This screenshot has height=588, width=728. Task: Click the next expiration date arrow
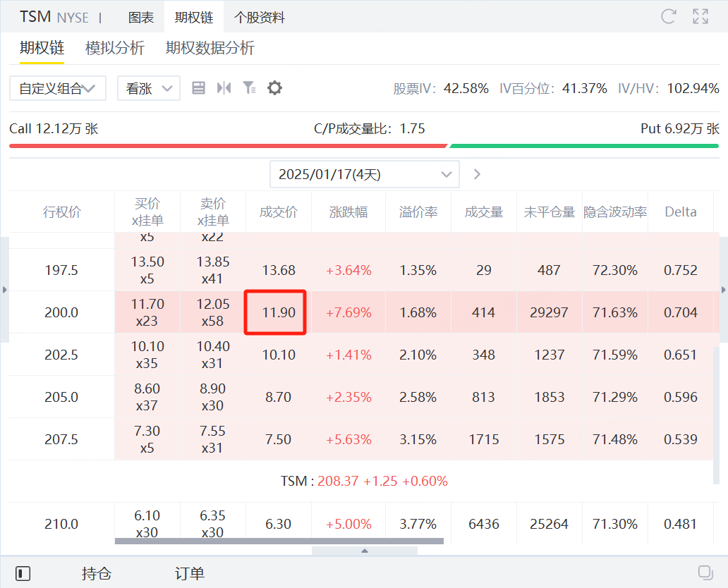click(477, 175)
